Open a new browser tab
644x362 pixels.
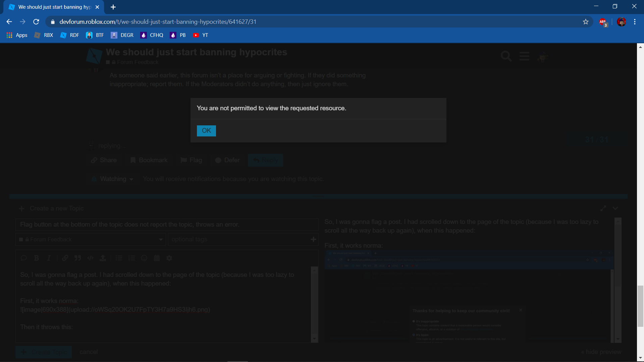(x=113, y=7)
